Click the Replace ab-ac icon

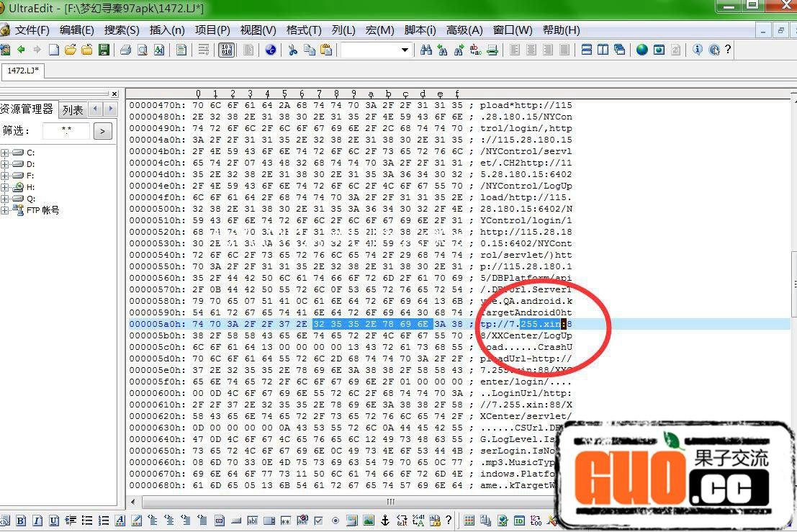pos(475,50)
